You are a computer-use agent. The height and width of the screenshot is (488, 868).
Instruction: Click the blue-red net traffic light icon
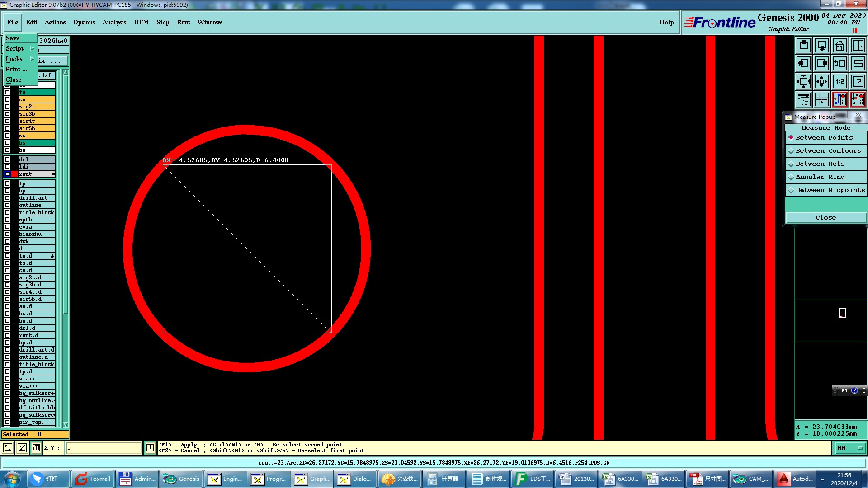tap(840, 99)
